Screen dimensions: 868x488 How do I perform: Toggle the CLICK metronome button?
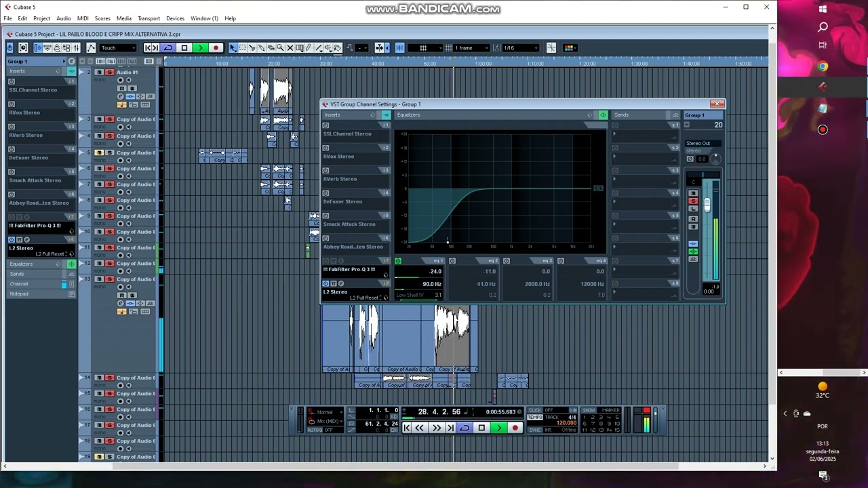[x=535, y=410]
